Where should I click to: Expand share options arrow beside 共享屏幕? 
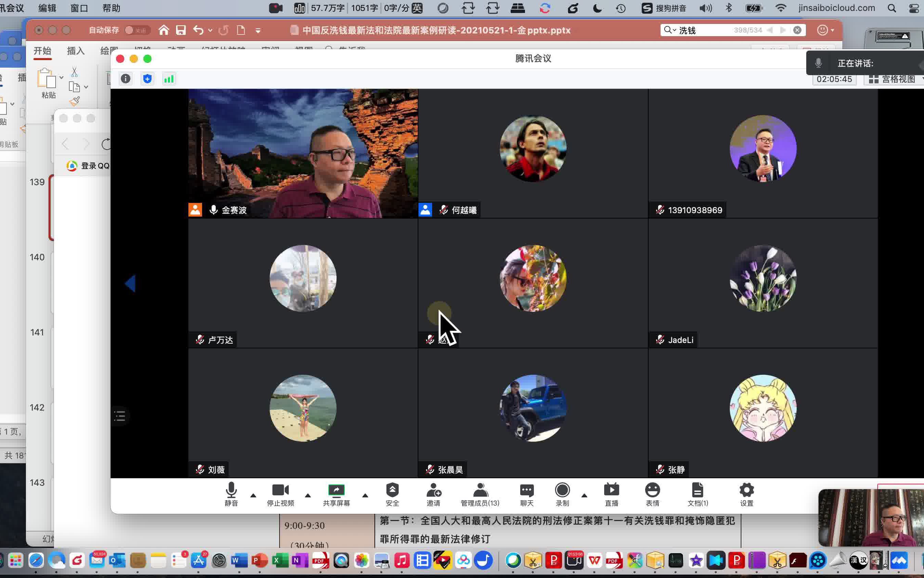coord(365,495)
